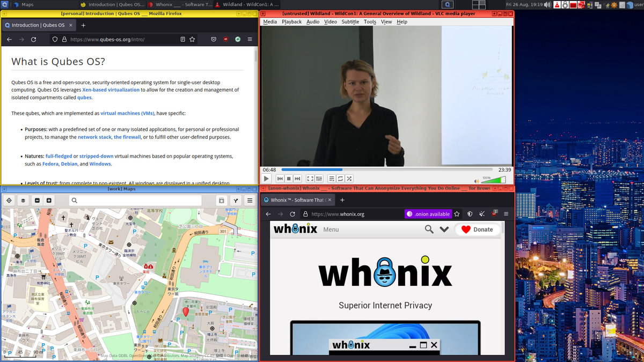Screen dimensions: 644x362
Task: Click the Maps search field
Action: 136,201
